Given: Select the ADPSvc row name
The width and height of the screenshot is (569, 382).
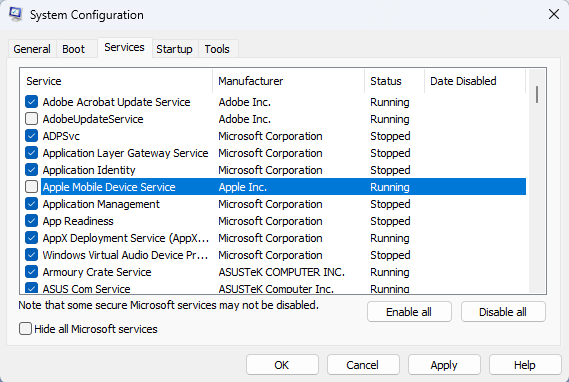Looking at the screenshot, I should (x=61, y=136).
